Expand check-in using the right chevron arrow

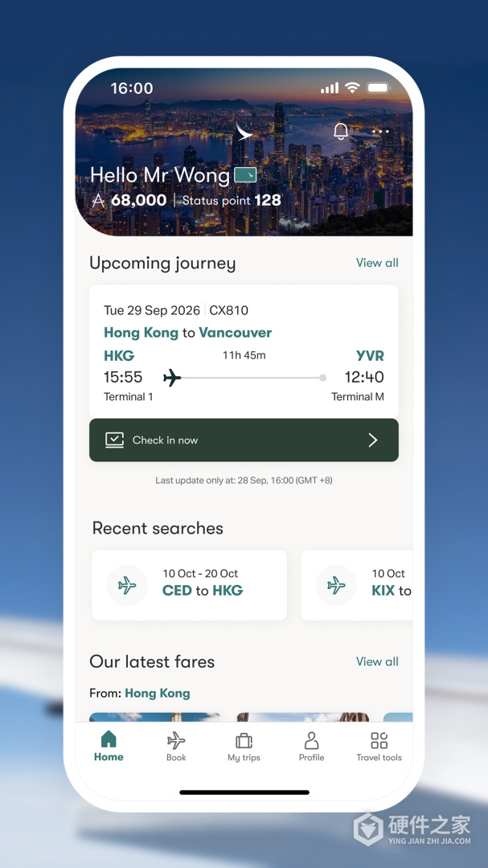point(373,440)
